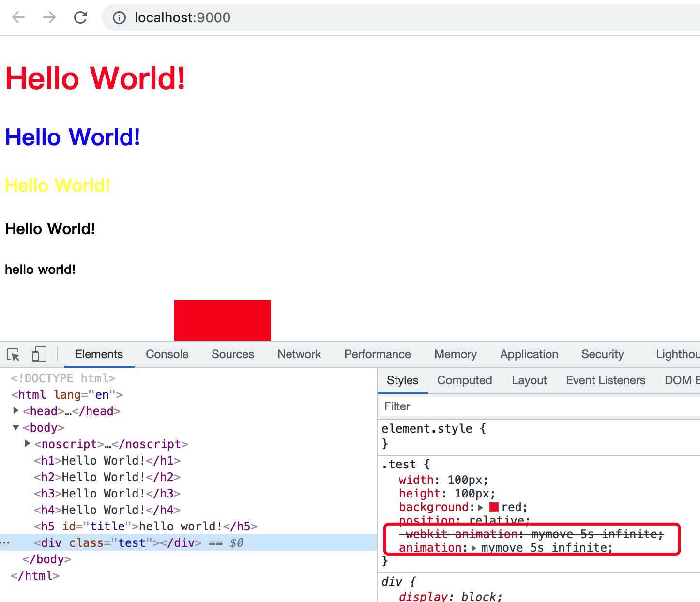Click the blue Hello World heading

73,137
